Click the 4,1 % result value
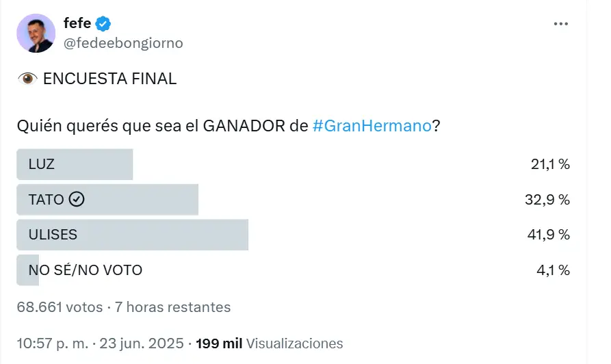Screen dimensions: 611x364 tap(553, 270)
